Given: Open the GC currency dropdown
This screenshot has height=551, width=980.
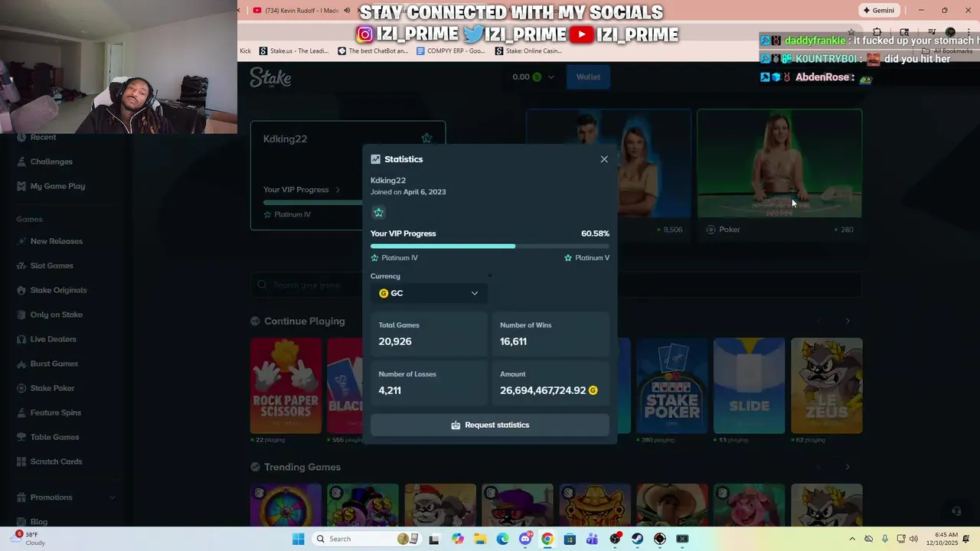Looking at the screenshot, I should pyautogui.click(x=429, y=293).
